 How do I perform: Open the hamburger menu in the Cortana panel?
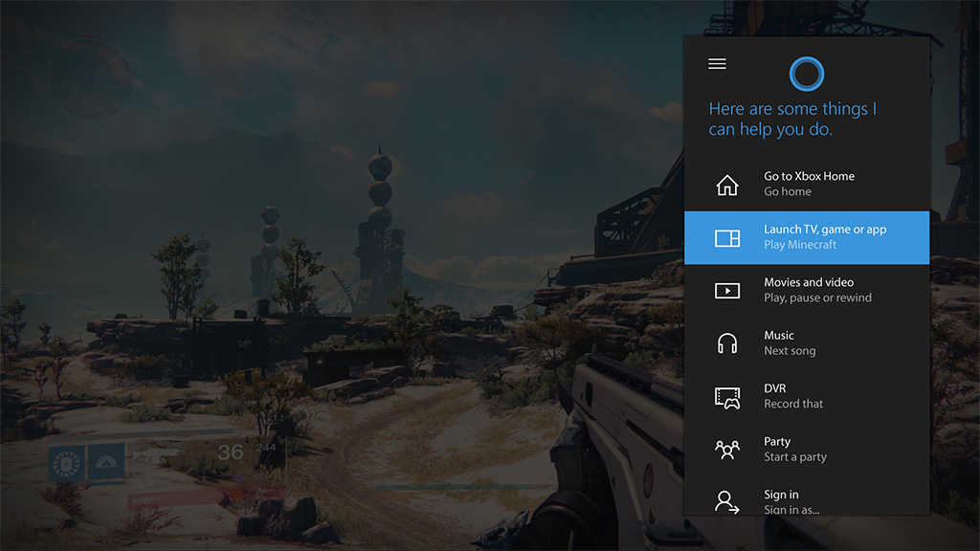tap(717, 64)
